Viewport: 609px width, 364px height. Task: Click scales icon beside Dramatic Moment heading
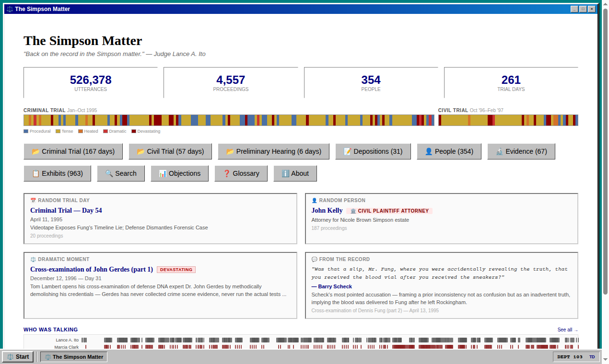point(33,260)
